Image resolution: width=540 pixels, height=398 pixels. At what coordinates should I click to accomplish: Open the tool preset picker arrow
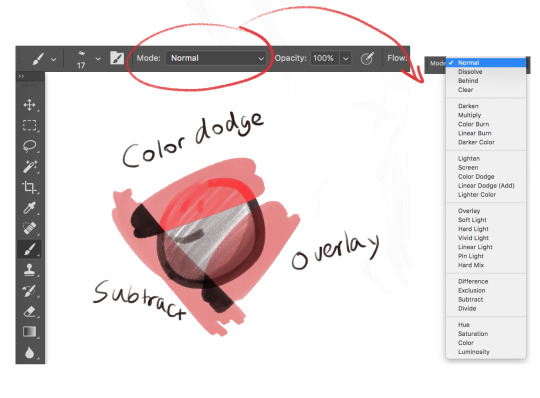pos(54,59)
